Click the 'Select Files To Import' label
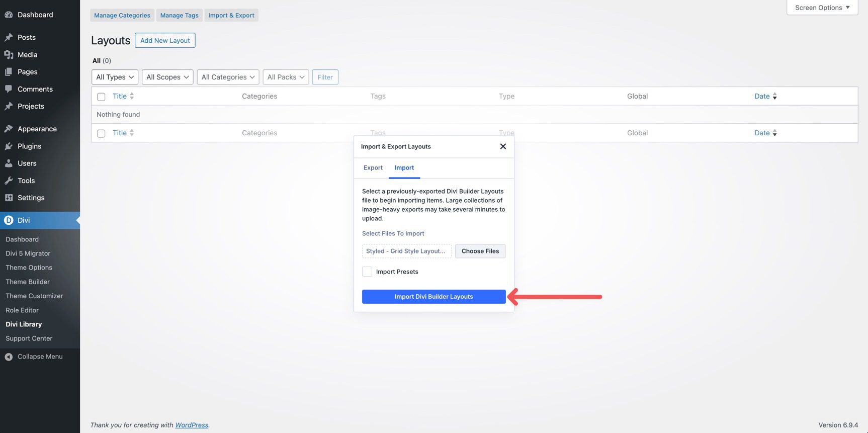868x433 pixels. pos(393,233)
